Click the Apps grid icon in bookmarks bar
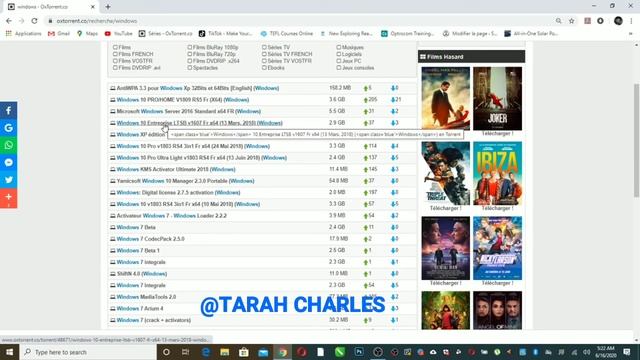Screen dimensions: 640x360 9,33
